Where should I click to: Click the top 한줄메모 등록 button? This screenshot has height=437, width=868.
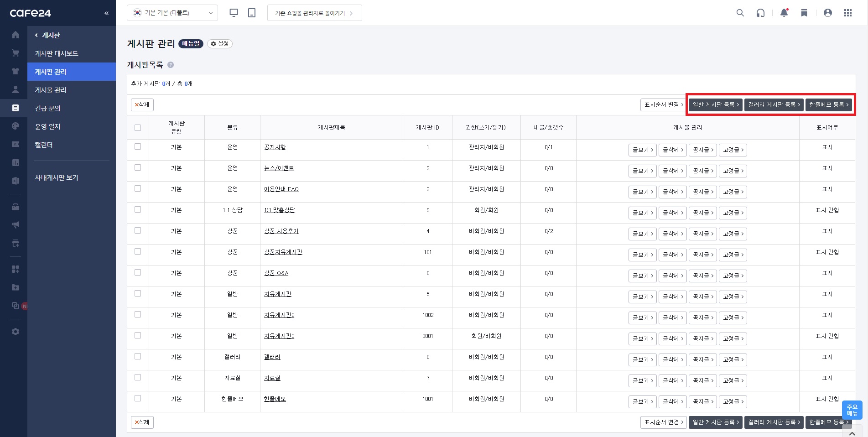[829, 104]
